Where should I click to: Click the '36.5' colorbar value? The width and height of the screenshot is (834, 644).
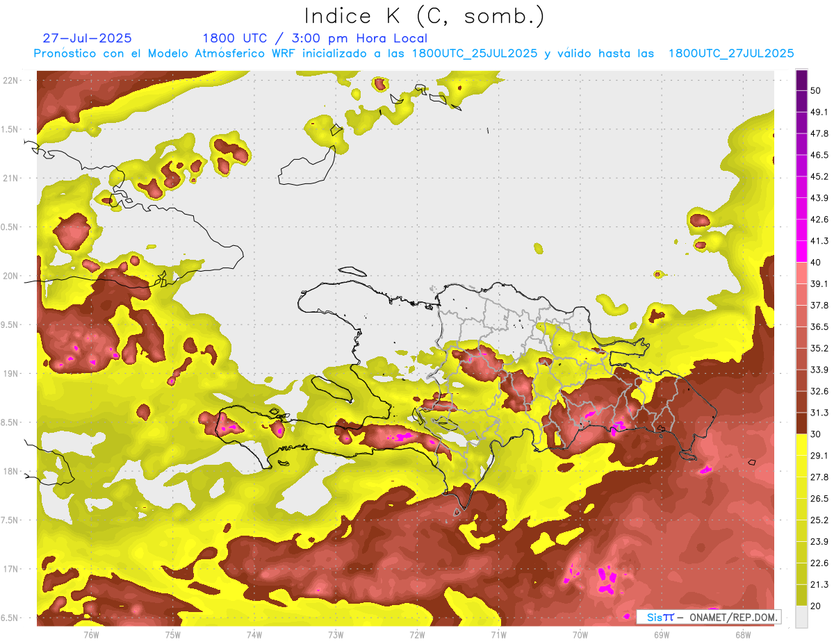click(x=819, y=327)
